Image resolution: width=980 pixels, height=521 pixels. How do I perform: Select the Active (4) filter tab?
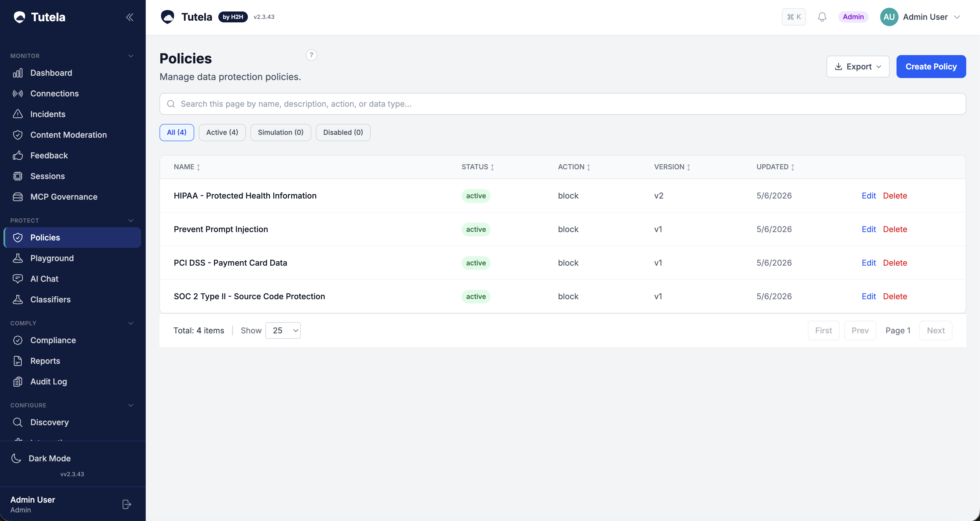222,133
